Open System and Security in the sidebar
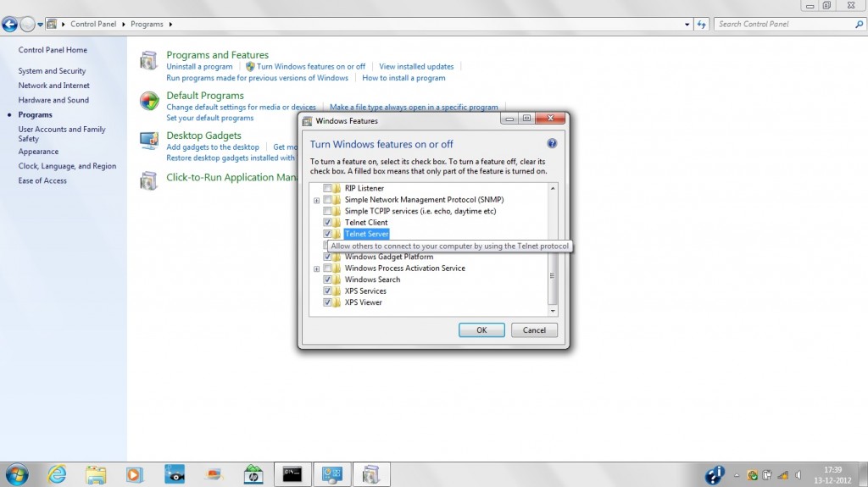Viewport: 868px width, 487px height. tap(52, 71)
